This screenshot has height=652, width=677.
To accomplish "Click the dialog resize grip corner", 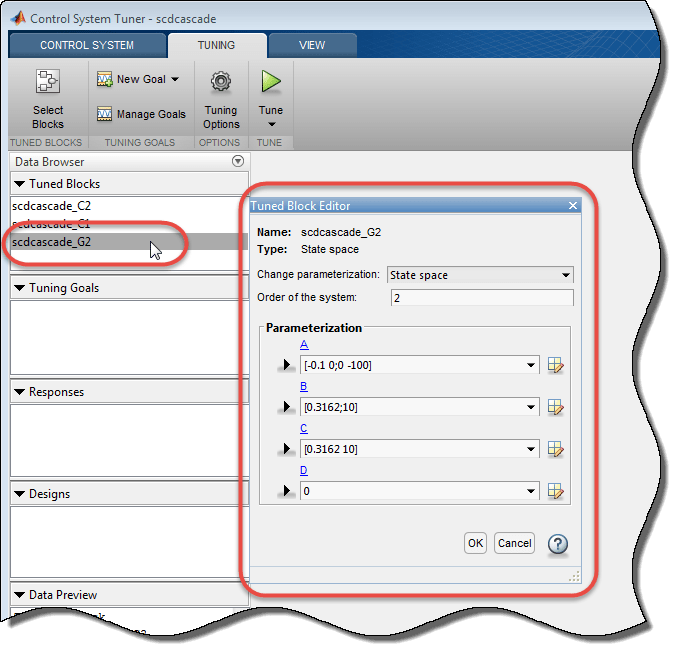I will tap(574, 576).
